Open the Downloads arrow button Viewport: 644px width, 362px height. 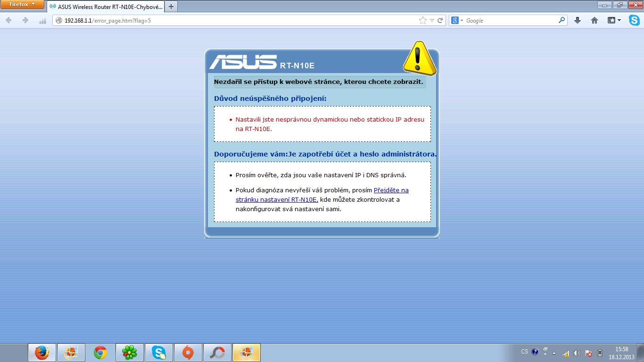[578, 21]
